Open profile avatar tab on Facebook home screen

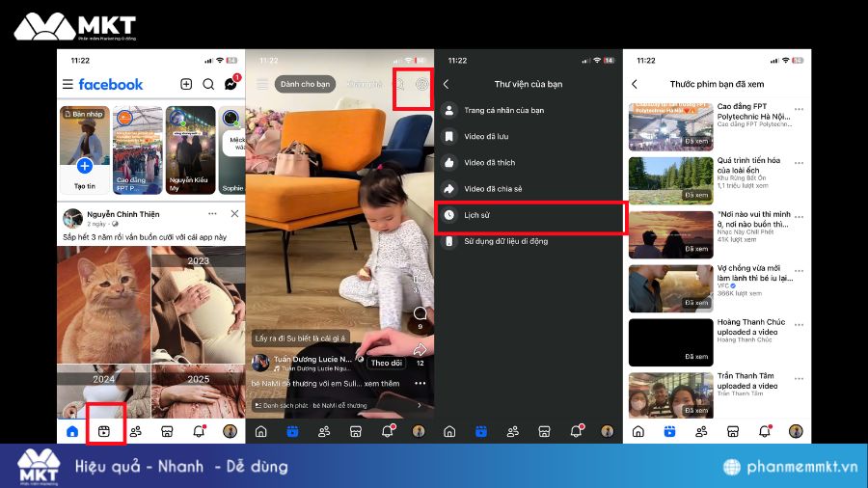pos(230,431)
